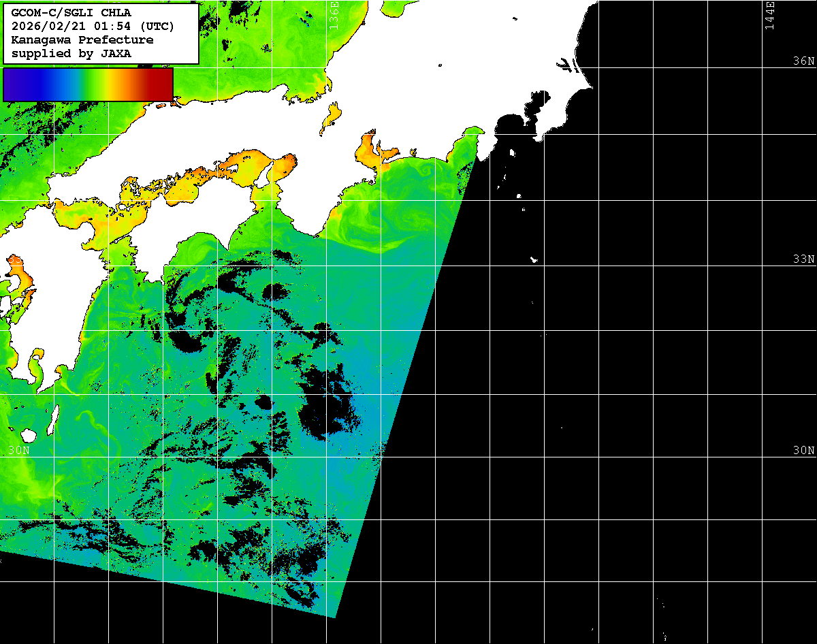Image resolution: width=817 pixels, height=644 pixels.
Task: Click Yakushima island south of Kyushu
Action: pyautogui.click(x=29, y=435)
